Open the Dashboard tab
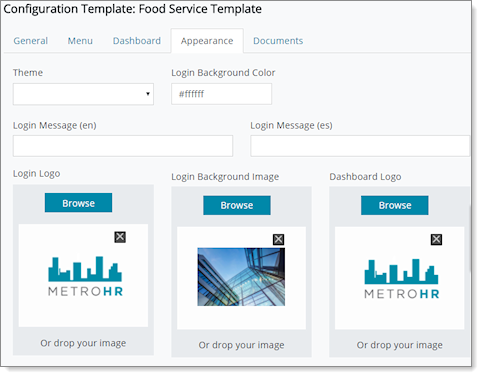This screenshot has height=377, width=482. point(137,41)
